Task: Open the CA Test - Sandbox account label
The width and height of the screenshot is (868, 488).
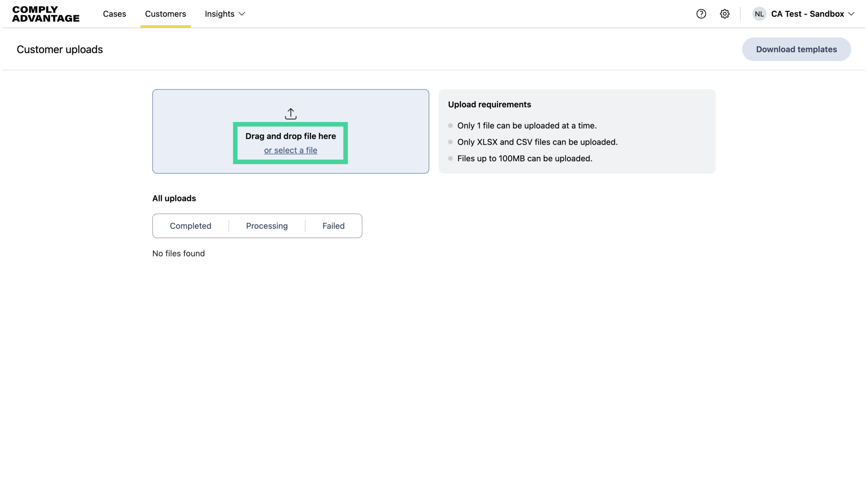Action: click(x=807, y=14)
